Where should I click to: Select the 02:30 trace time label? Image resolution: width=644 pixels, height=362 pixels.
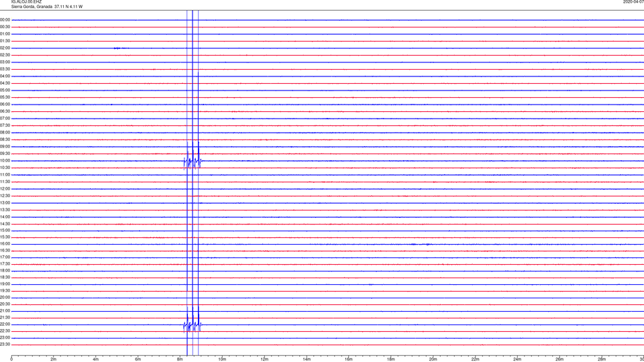tap(5, 55)
